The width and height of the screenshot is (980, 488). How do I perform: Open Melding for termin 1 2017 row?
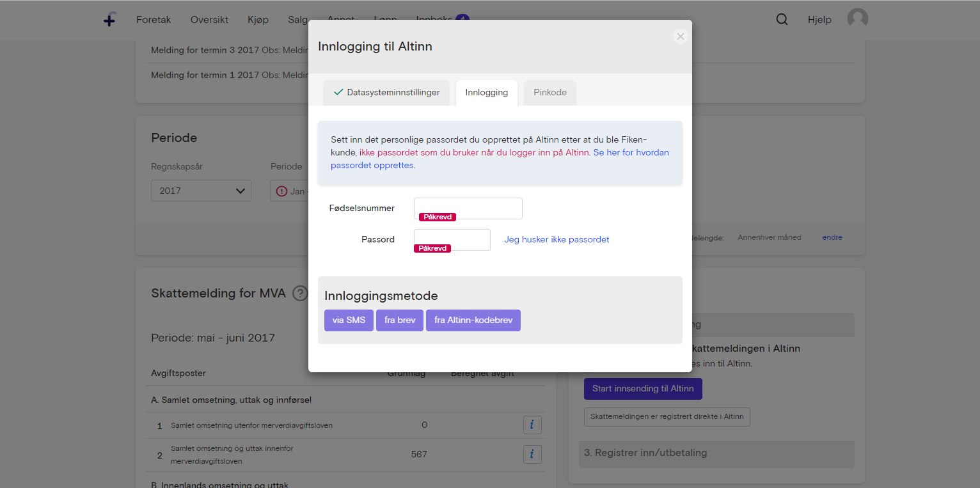point(230,75)
